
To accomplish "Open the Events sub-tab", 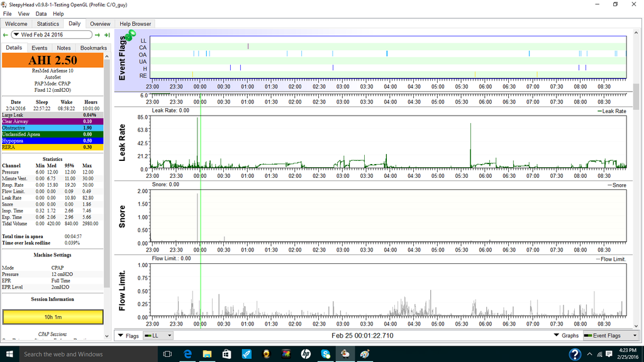I will 40,48.
